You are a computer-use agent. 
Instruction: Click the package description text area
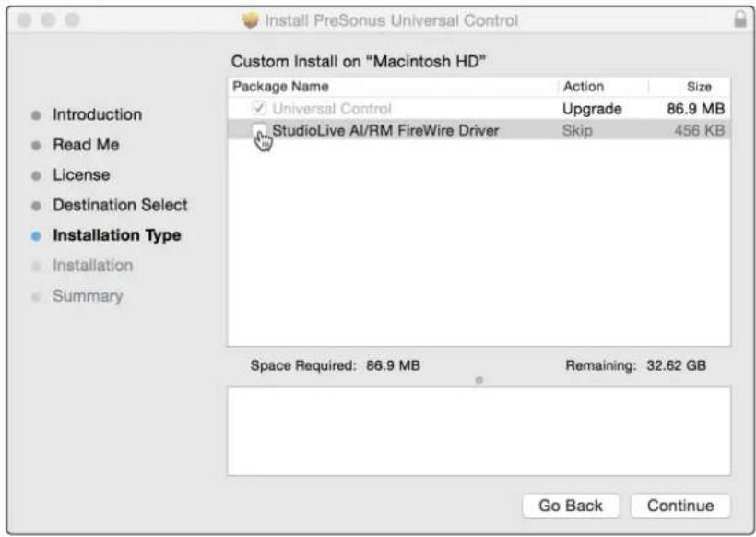478,430
